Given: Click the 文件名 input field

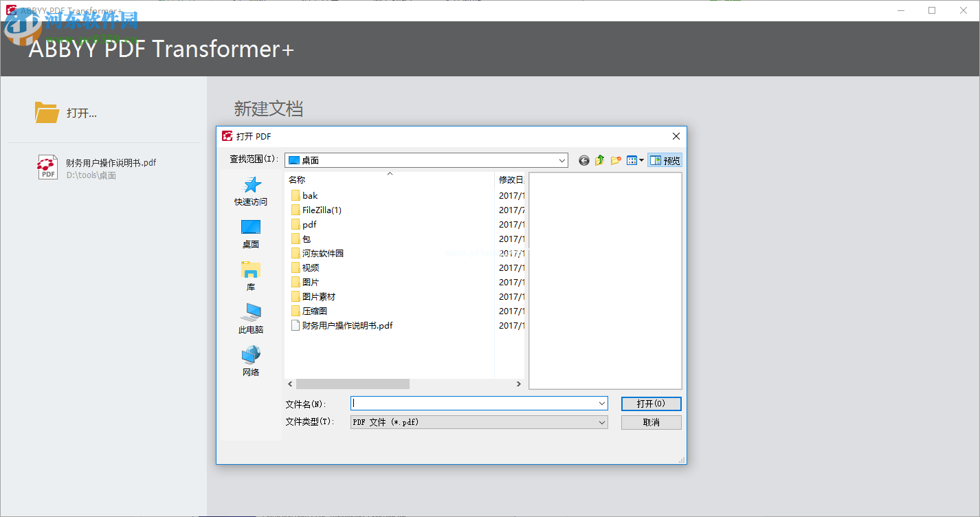Looking at the screenshot, I should tap(474, 404).
